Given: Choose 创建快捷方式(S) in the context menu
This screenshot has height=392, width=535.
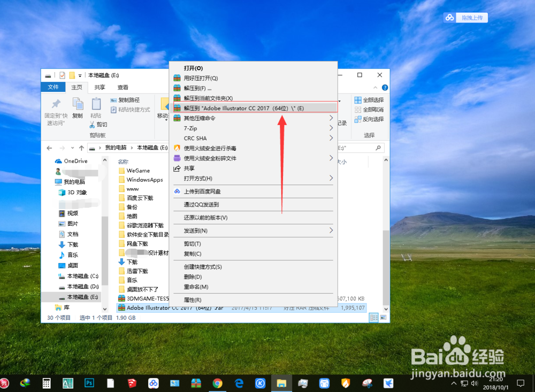Looking at the screenshot, I should point(253,267).
